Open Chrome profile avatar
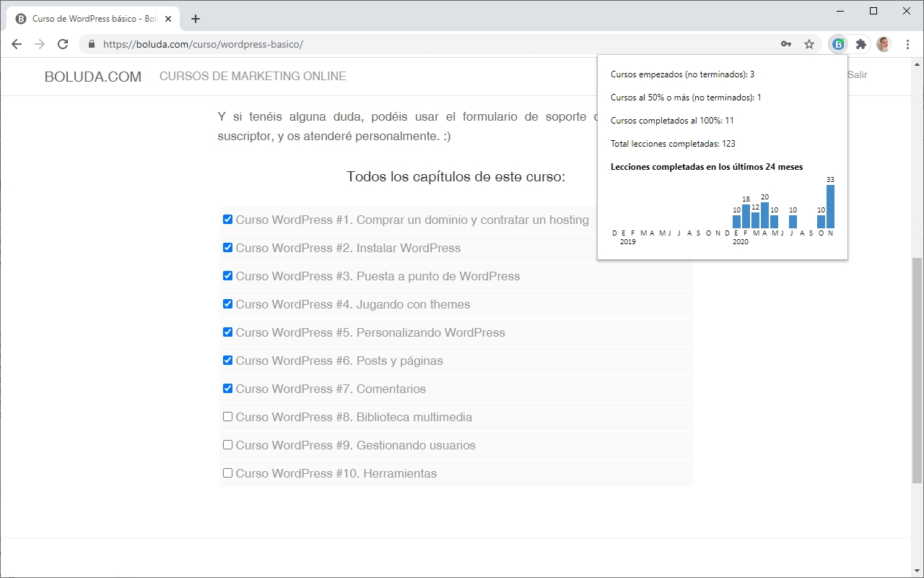The image size is (924, 578). tap(884, 44)
